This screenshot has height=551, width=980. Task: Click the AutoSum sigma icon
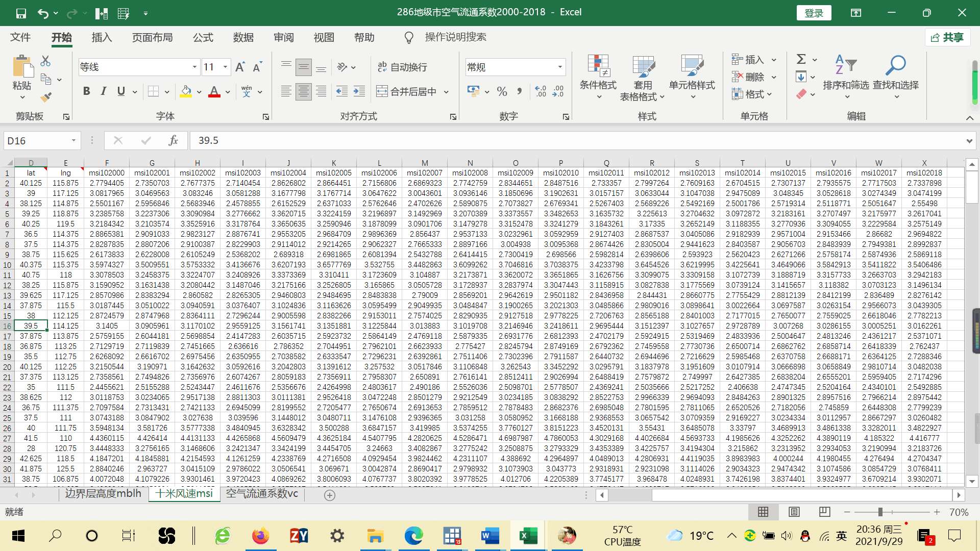[x=801, y=59]
